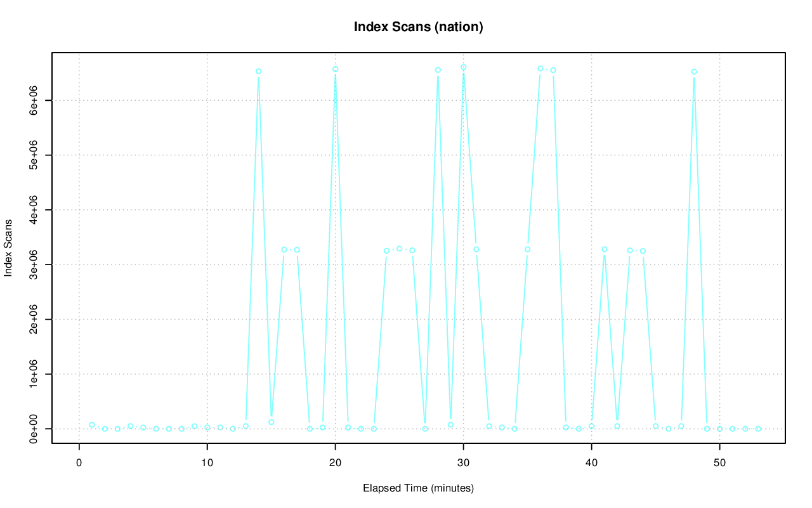Click the x-axis tick label '50'
This screenshot has height=508, width=812.
tap(720, 463)
